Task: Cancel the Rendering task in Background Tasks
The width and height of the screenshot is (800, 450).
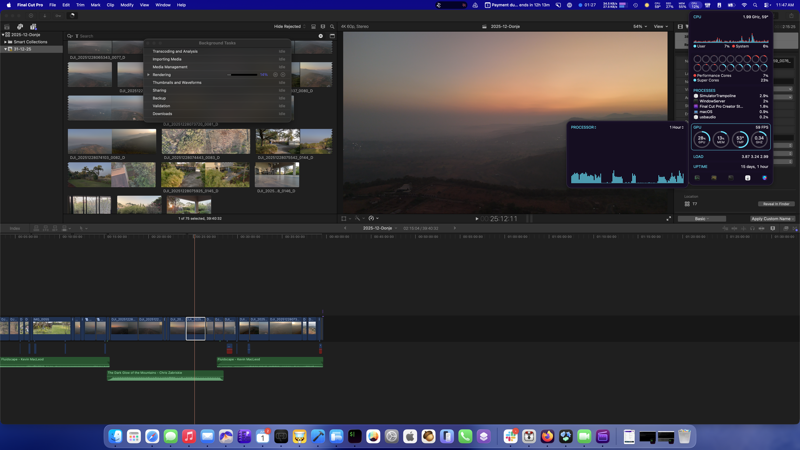Action: 283,74
